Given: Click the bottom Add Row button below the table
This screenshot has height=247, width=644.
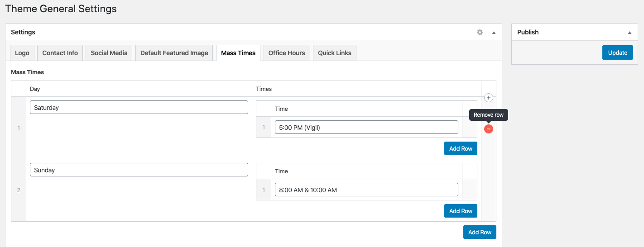Looking at the screenshot, I should (480, 233).
